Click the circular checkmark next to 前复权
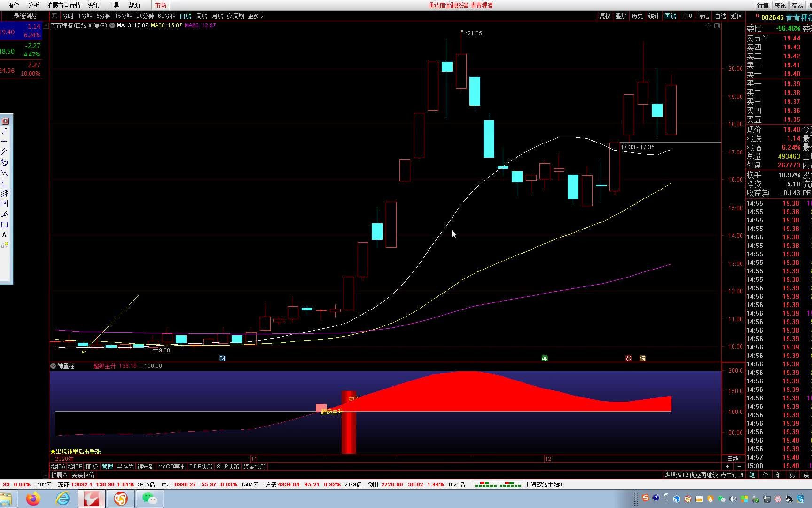 112,25
